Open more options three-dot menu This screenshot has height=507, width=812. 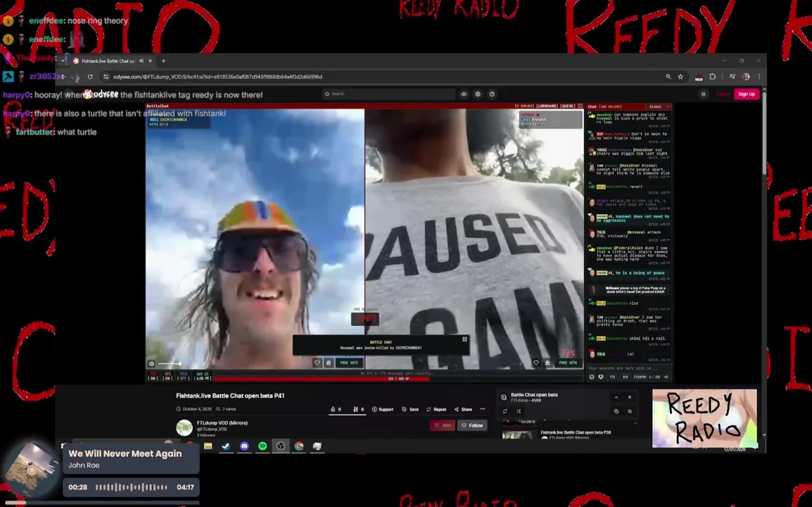(x=482, y=409)
